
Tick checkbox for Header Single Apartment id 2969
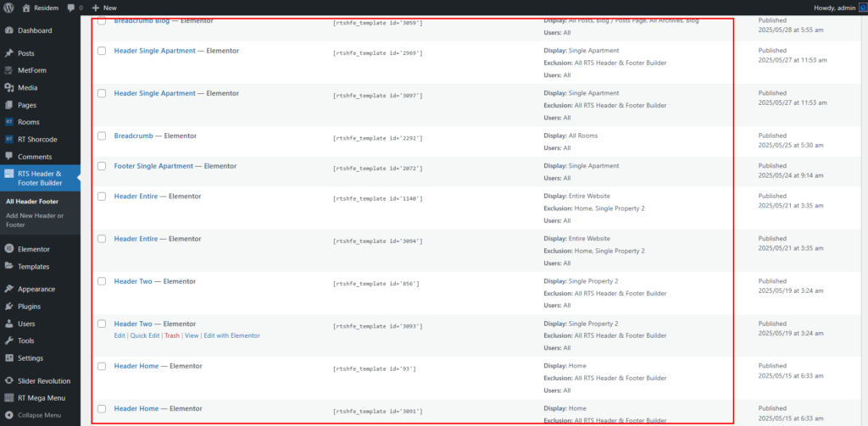[102, 50]
